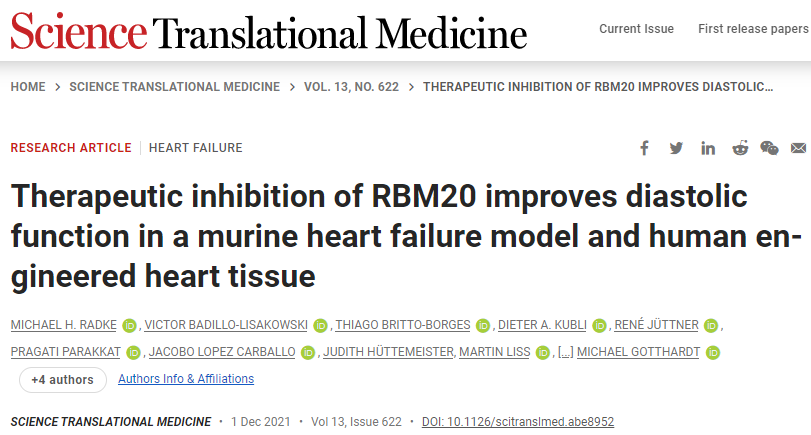Open Thiago Britto-Borges' ORCID icon
The width and height of the screenshot is (811, 435).
[482, 325]
